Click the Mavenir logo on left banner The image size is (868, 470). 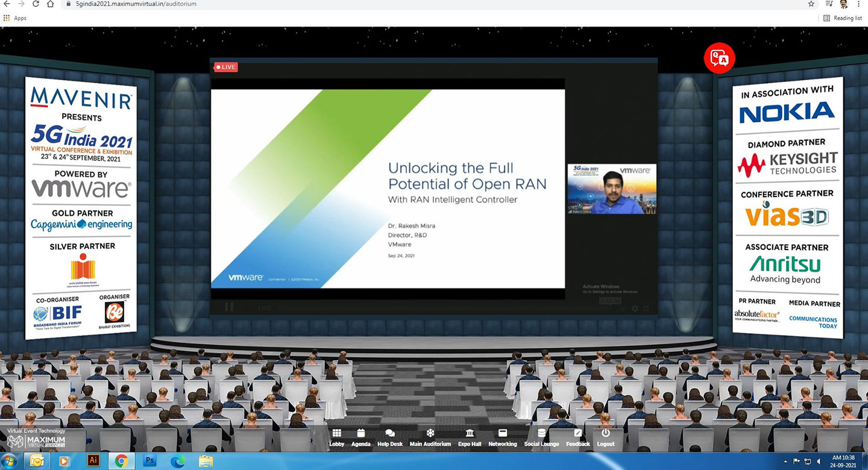pos(81,98)
